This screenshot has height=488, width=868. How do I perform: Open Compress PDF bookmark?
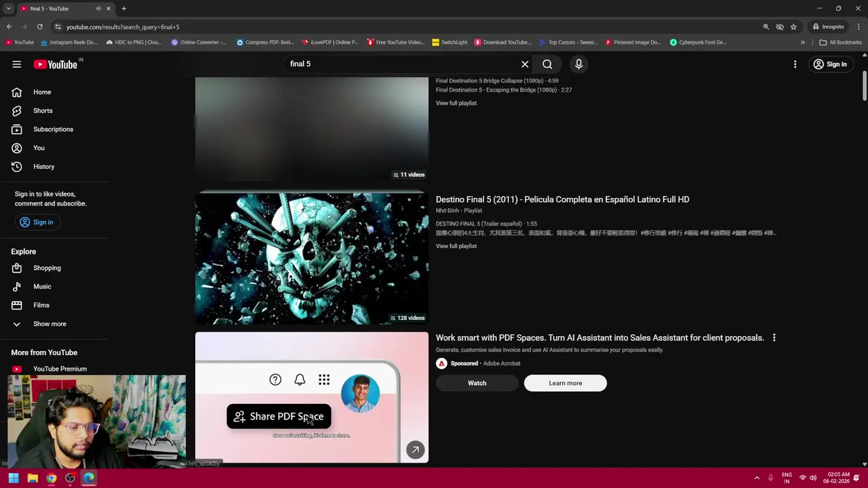pos(265,42)
